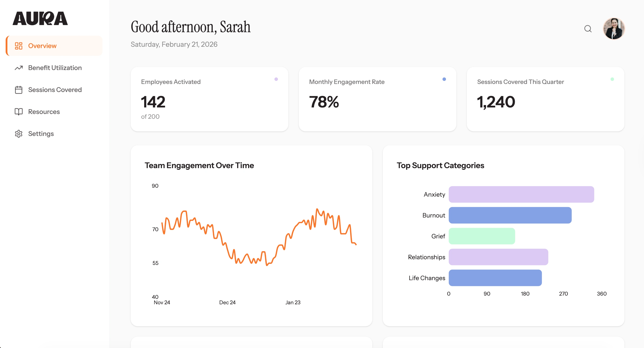Click the Overview grid icon
The image size is (644, 348).
(18, 46)
